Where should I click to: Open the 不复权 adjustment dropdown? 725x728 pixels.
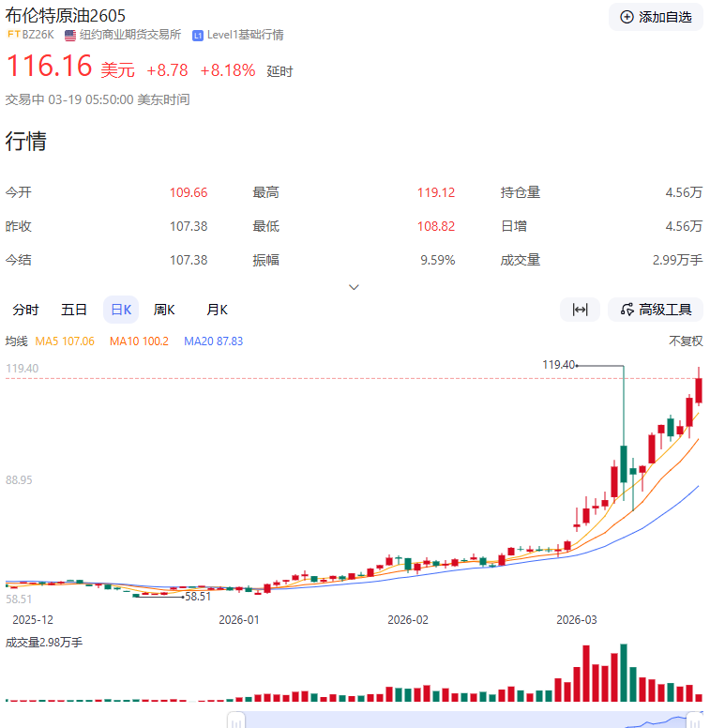[686, 341]
